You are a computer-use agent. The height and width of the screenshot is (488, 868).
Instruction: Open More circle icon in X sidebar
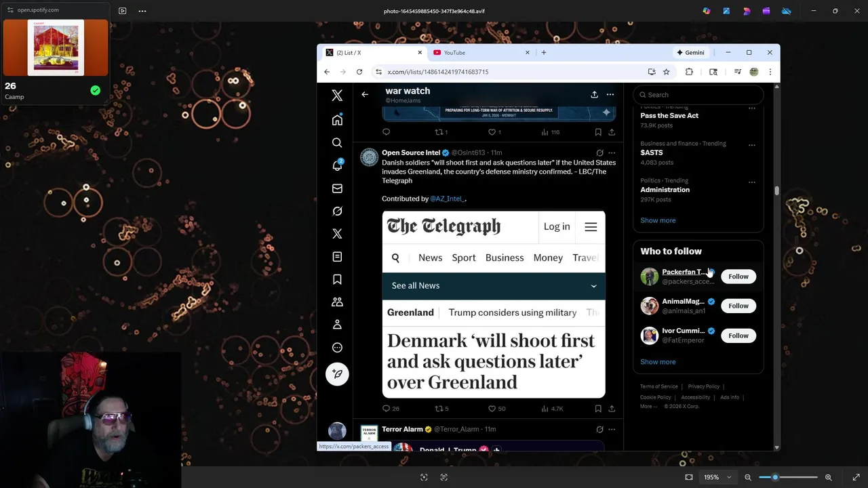[x=337, y=348]
